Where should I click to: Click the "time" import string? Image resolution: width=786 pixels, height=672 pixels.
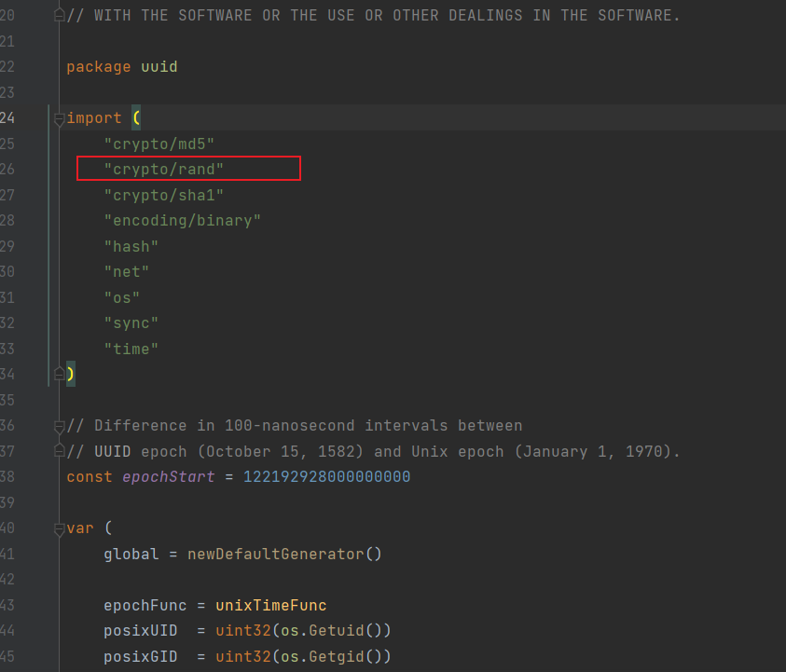coord(131,349)
